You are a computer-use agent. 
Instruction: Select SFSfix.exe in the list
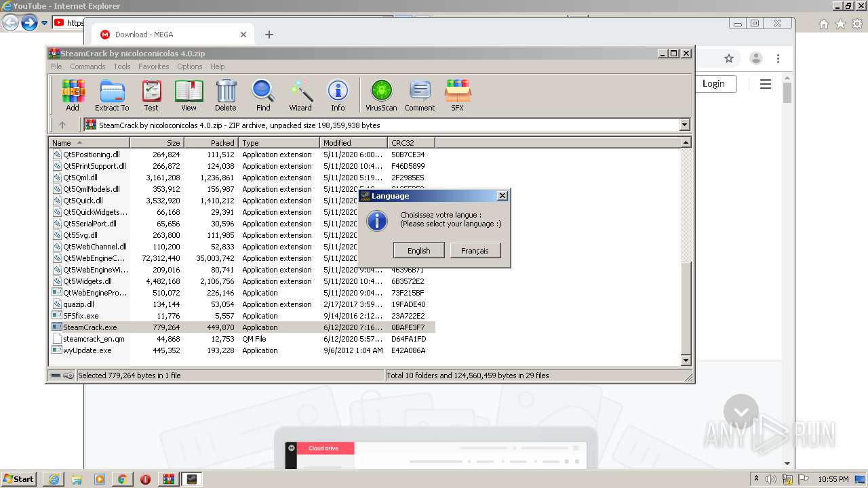(x=81, y=316)
